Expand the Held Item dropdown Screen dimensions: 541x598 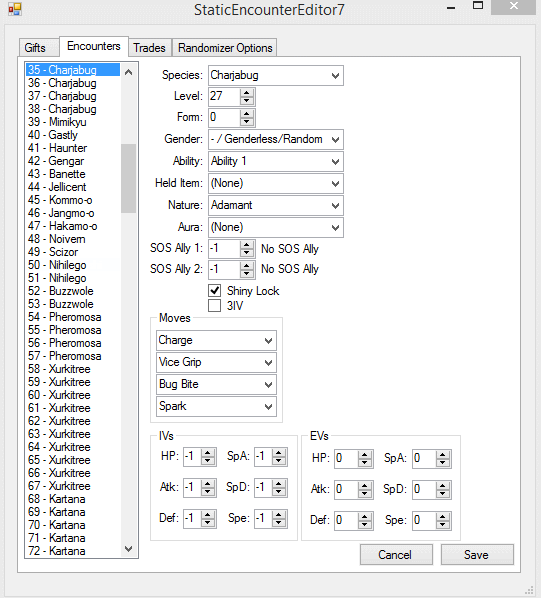(x=276, y=183)
